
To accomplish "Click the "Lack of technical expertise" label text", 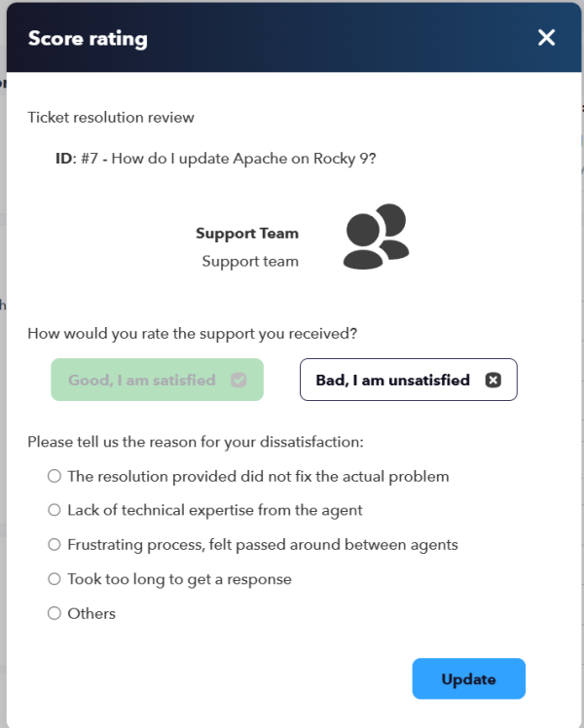I will [x=215, y=510].
